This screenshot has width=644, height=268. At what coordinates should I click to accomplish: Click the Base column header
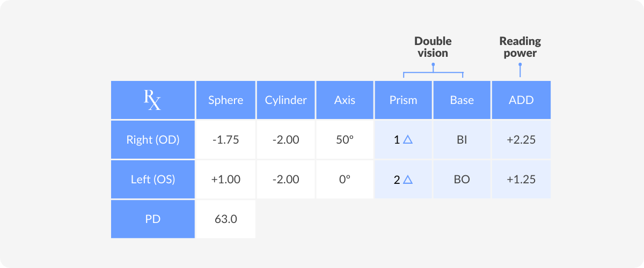pyautogui.click(x=462, y=100)
